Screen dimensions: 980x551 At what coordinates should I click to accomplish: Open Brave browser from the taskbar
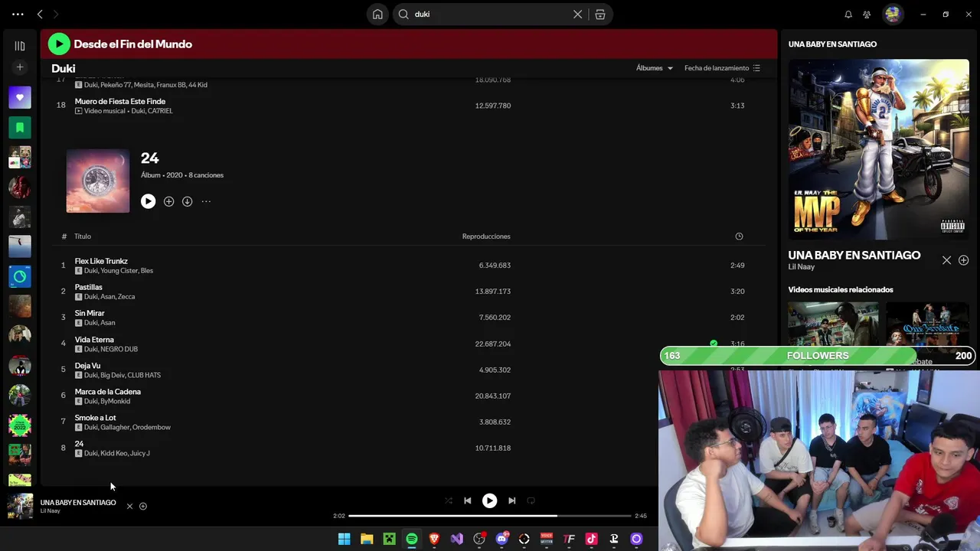(434, 540)
